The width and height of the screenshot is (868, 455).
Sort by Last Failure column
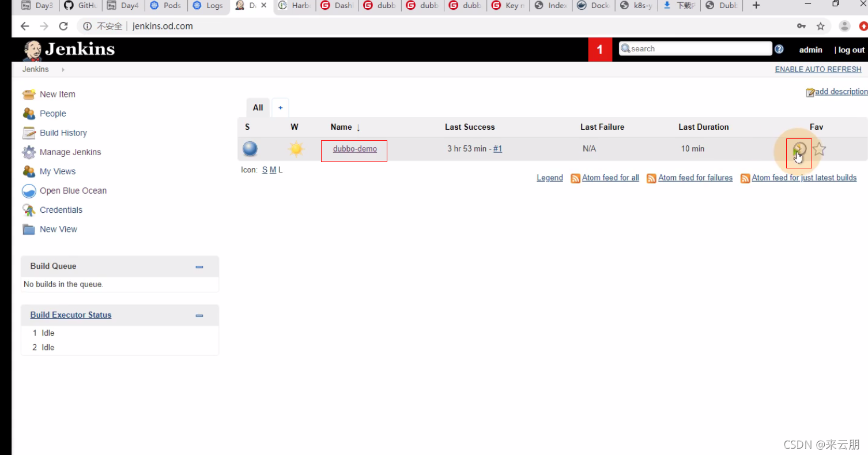(602, 127)
